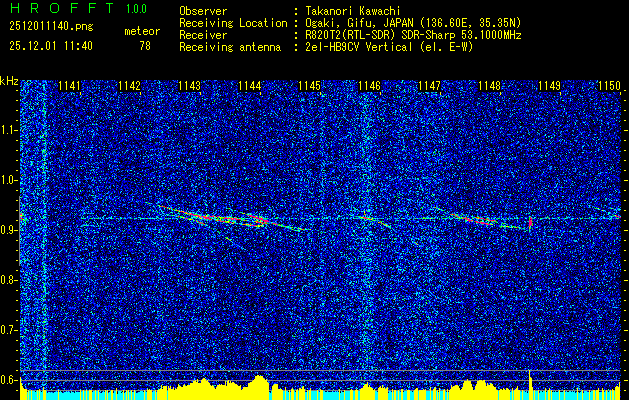The height and width of the screenshot is (400, 629).
Task: Click the kHz axis unit label
Action: tap(9, 81)
